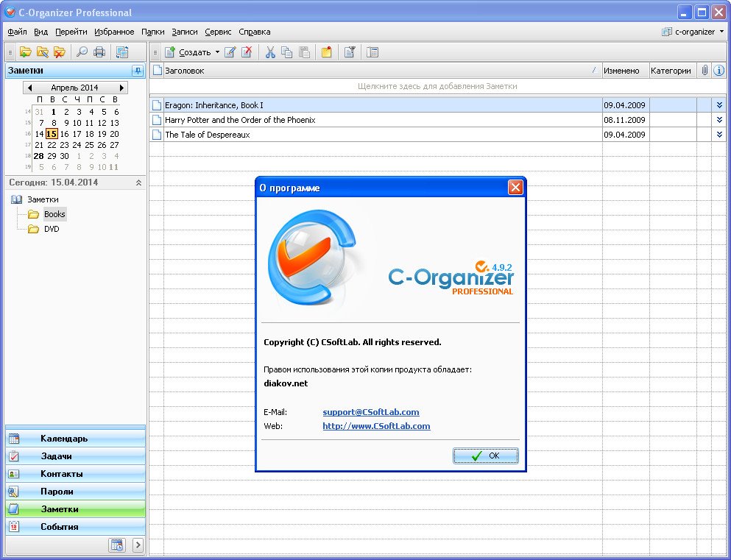
Task: Click the pin icon on Заметки panel header
Action: click(138, 71)
